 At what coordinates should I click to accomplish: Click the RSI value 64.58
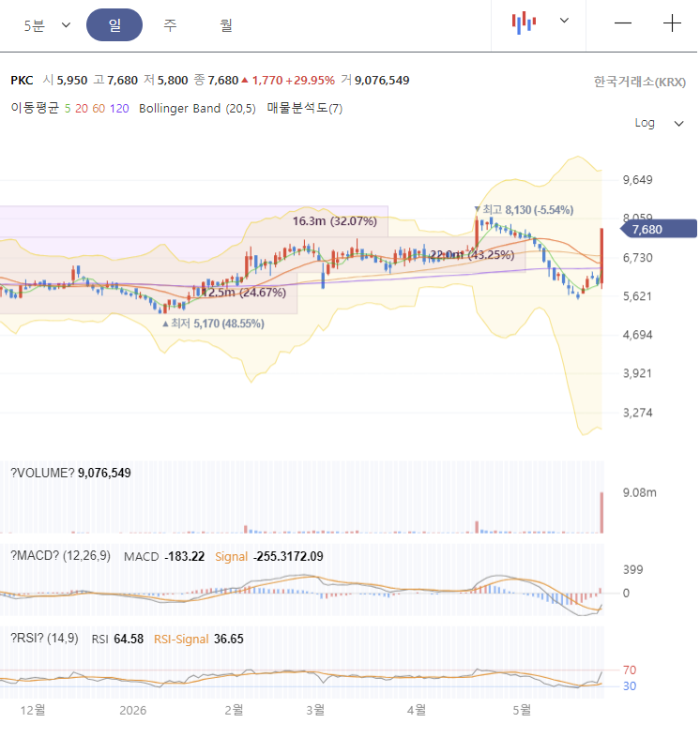129,640
